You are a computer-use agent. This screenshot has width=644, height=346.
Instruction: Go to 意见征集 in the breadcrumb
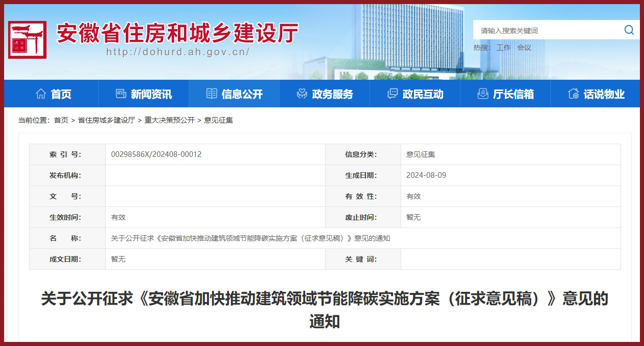218,120
